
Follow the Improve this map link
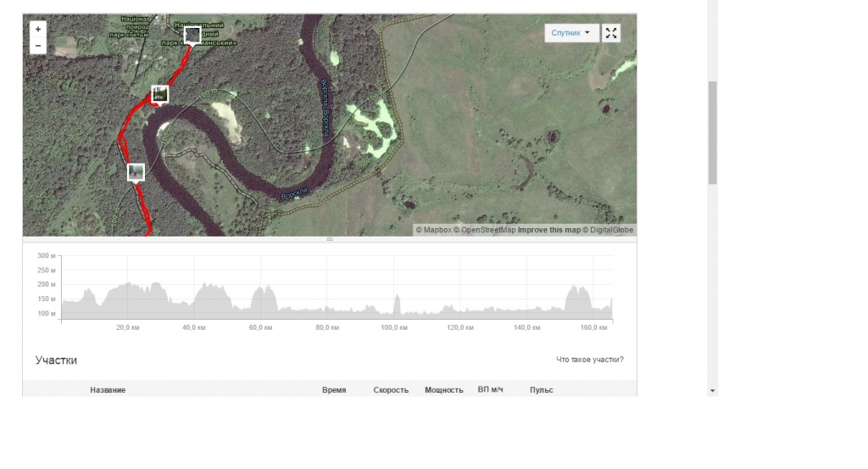pos(549,230)
